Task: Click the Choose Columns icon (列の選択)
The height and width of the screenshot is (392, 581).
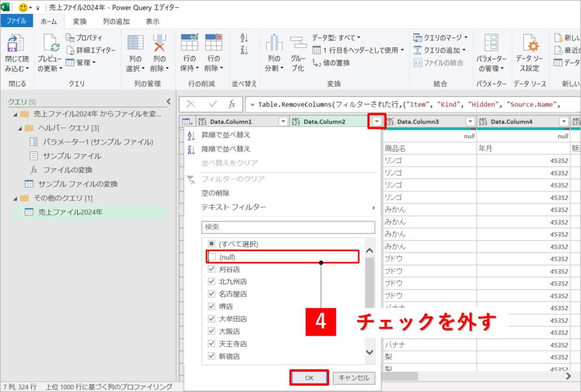Action: click(x=135, y=43)
